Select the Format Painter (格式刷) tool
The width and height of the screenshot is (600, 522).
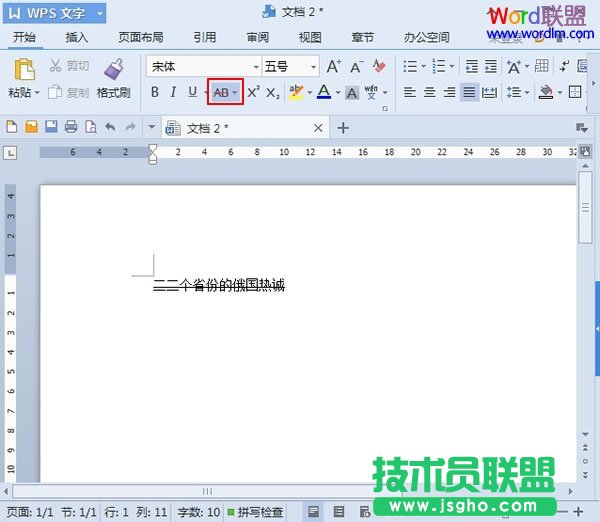113,78
